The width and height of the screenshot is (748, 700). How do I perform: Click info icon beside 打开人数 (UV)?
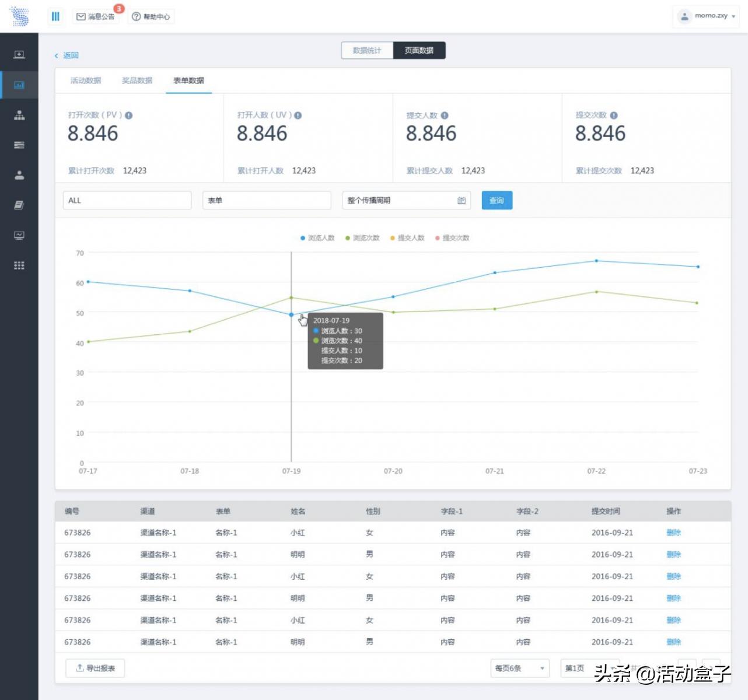coord(298,116)
